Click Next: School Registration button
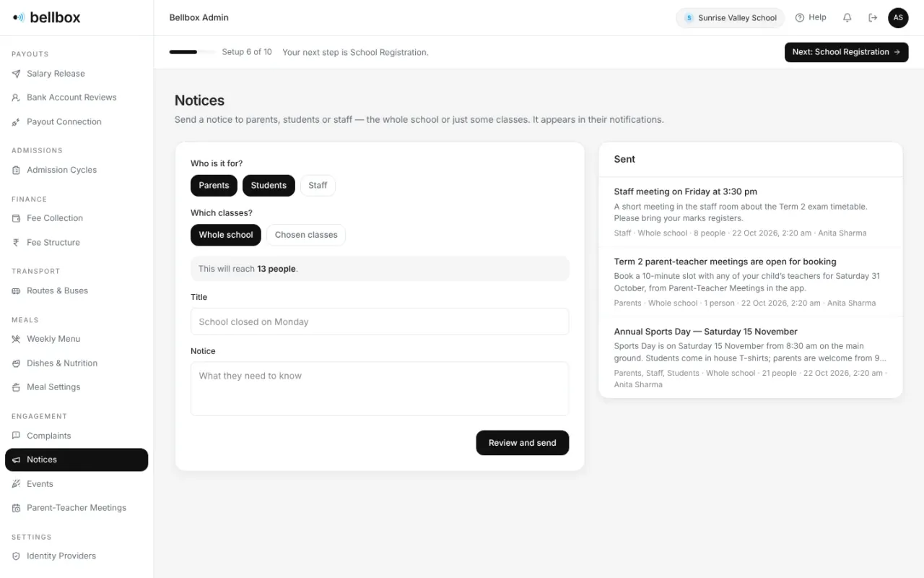Image resolution: width=924 pixels, height=578 pixels. (846, 52)
